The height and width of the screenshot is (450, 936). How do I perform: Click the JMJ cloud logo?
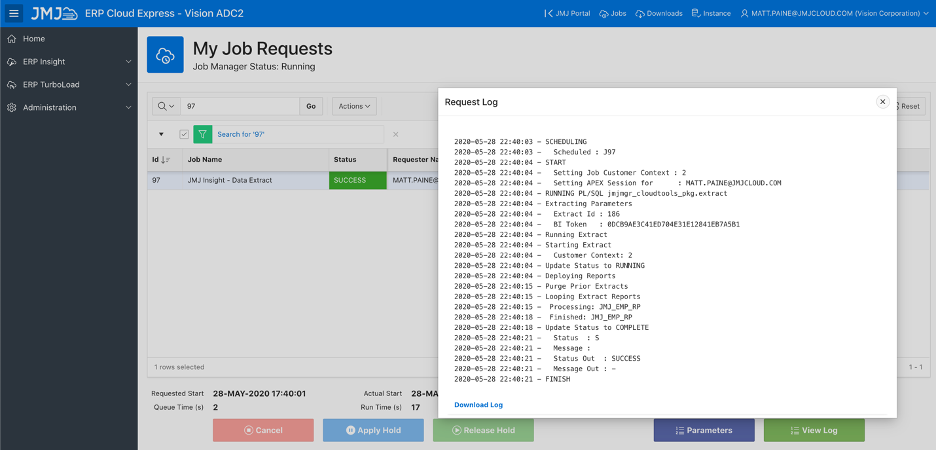(54, 13)
